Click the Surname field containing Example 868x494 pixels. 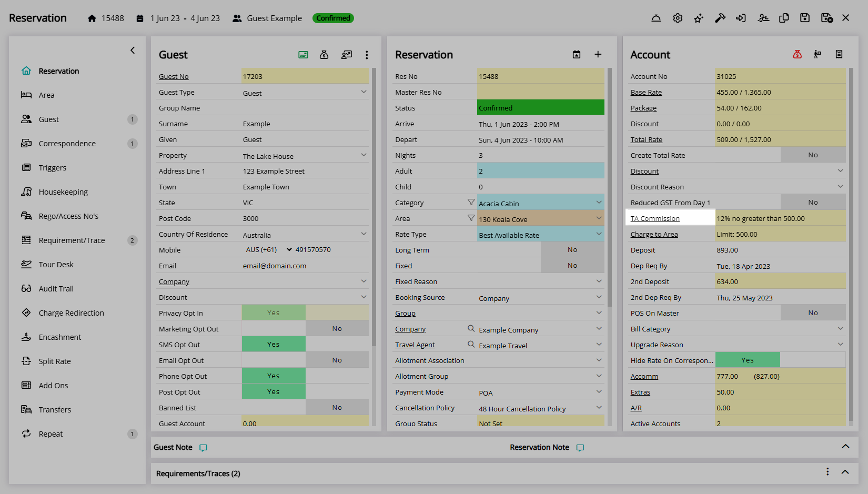(305, 124)
